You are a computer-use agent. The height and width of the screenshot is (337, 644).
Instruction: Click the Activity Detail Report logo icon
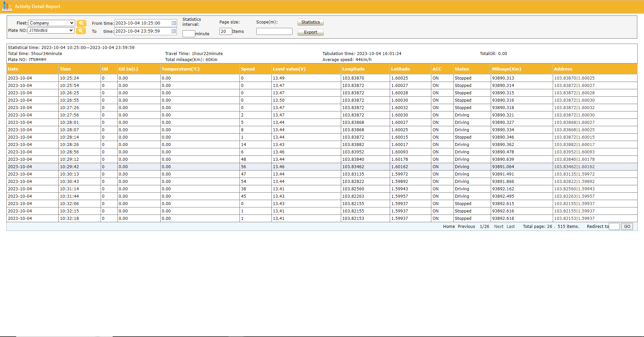tap(7, 6)
